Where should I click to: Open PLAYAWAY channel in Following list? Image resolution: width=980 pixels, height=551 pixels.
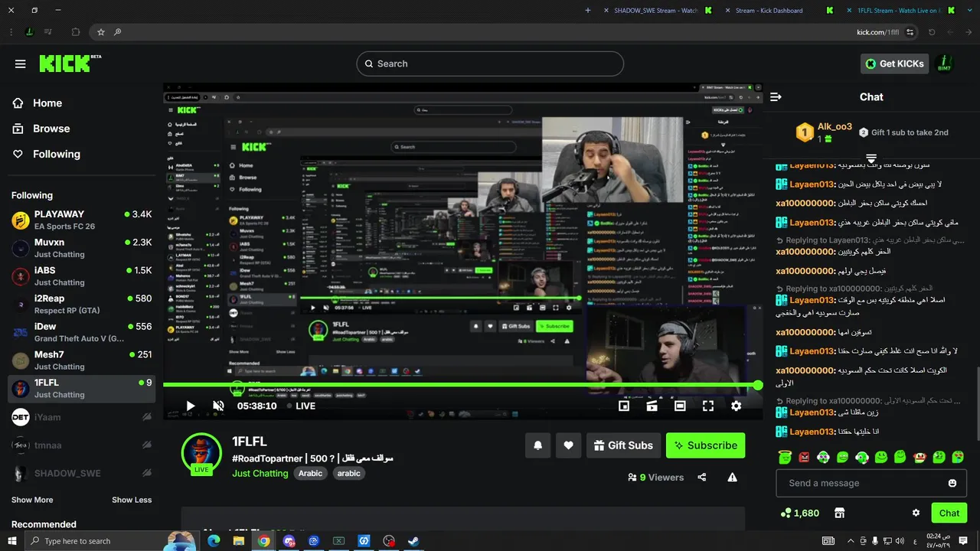pyautogui.click(x=81, y=220)
